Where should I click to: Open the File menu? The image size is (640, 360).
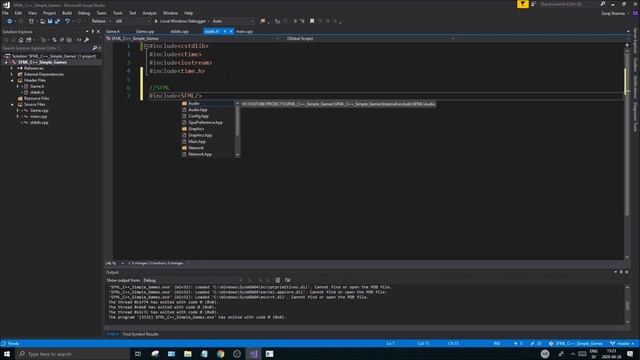pos(5,13)
